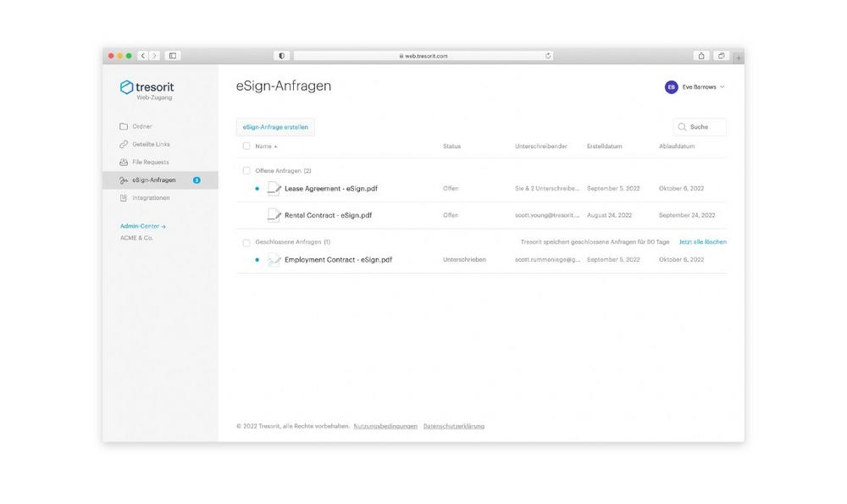847x504 pixels.
Task: Open the Admin-Center link
Action: pos(142,226)
